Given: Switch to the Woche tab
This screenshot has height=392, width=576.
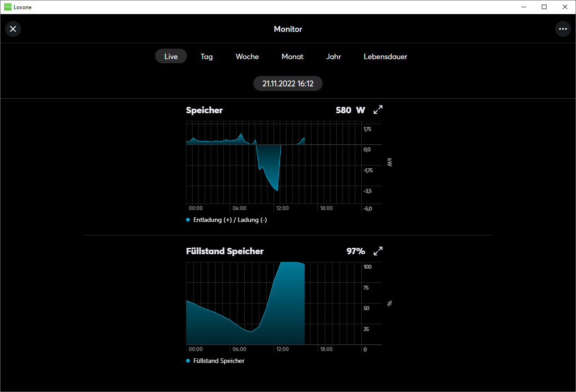Looking at the screenshot, I should [x=247, y=56].
